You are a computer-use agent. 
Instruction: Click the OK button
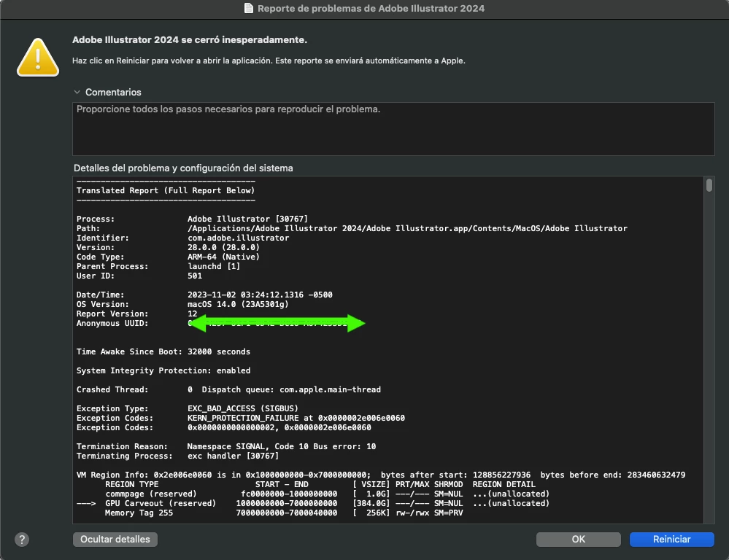(579, 539)
